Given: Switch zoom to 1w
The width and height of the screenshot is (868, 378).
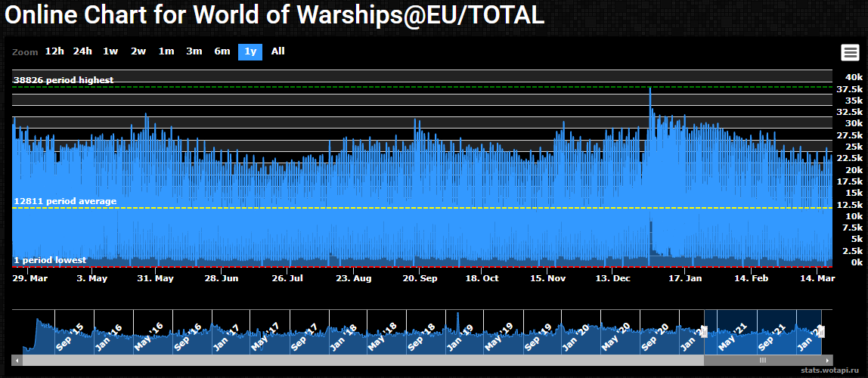Looking at the screenshot, I should point(110,51).
